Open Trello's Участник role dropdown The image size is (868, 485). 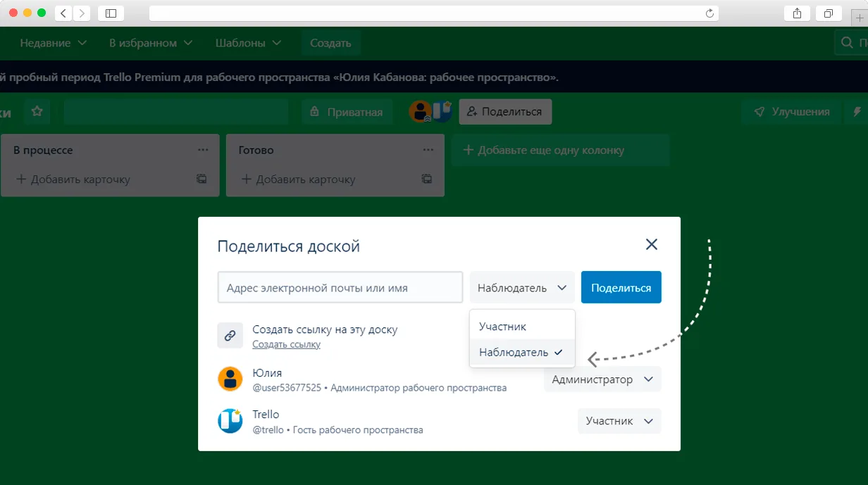pyautogui.click(x=619, y=421)
